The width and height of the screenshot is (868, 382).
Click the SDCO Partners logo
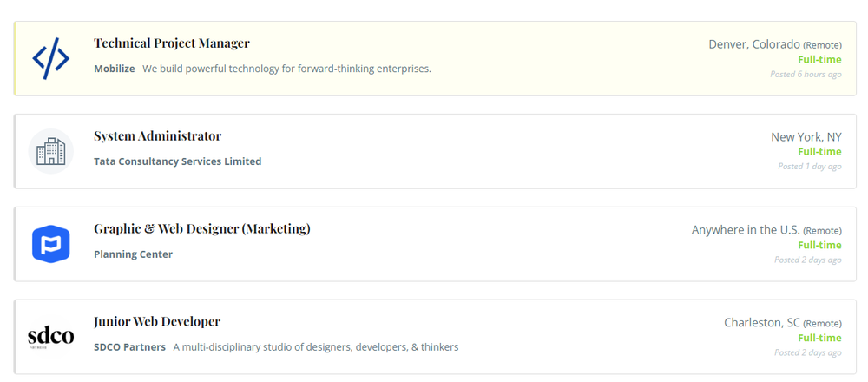(x=51, y=336)
